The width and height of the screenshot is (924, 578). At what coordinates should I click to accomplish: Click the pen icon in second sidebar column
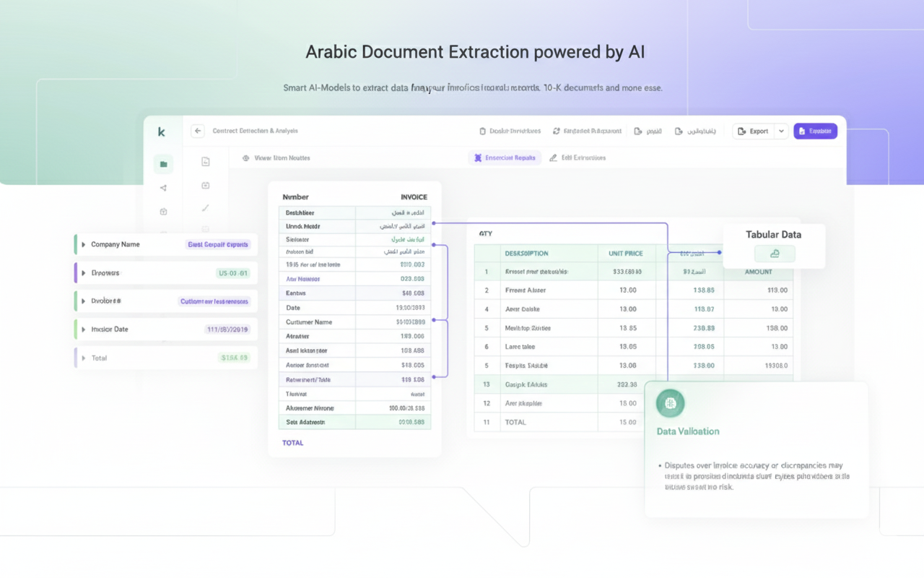(206, 208)
